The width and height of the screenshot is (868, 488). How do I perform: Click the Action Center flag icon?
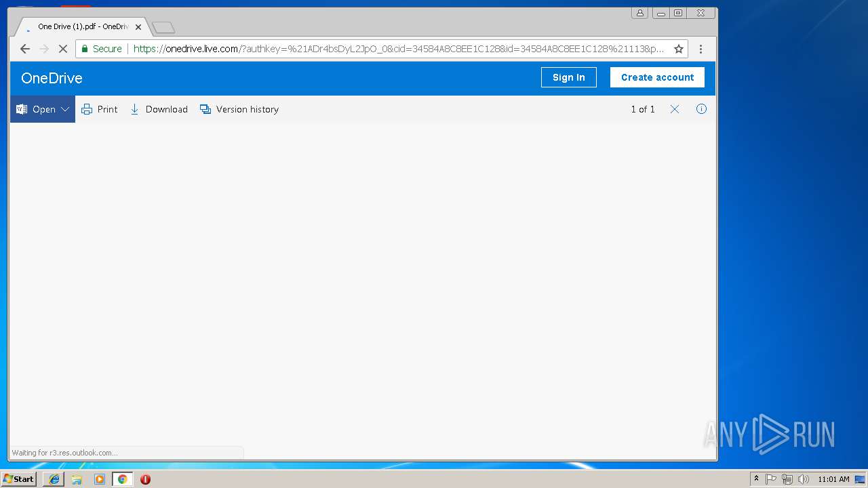771,479
